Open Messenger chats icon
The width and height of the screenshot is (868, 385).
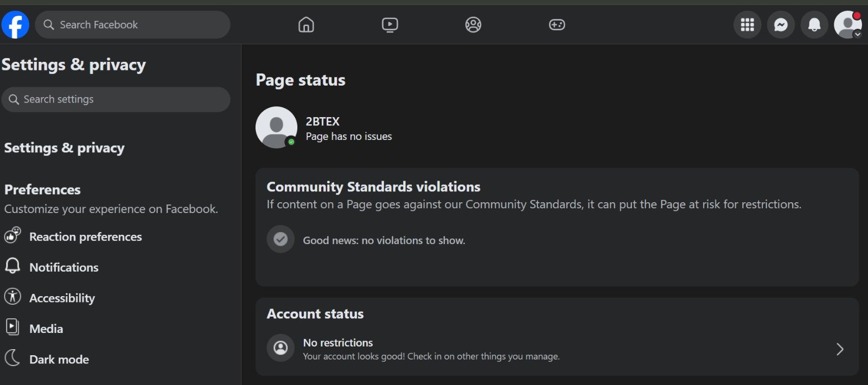(781, 24)
